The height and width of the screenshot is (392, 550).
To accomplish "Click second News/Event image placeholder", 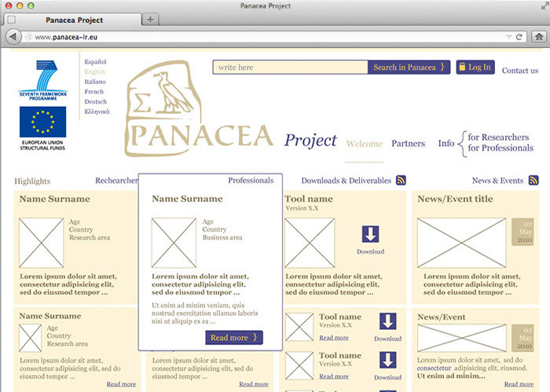I will [462, 338].
